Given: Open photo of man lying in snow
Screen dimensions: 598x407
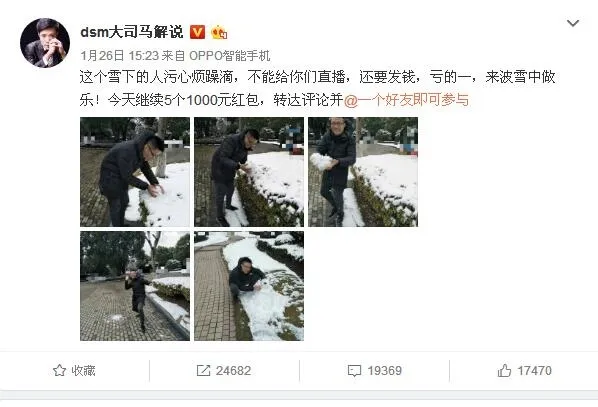Looking at the screenshot, I should click(x=249, y=286).
